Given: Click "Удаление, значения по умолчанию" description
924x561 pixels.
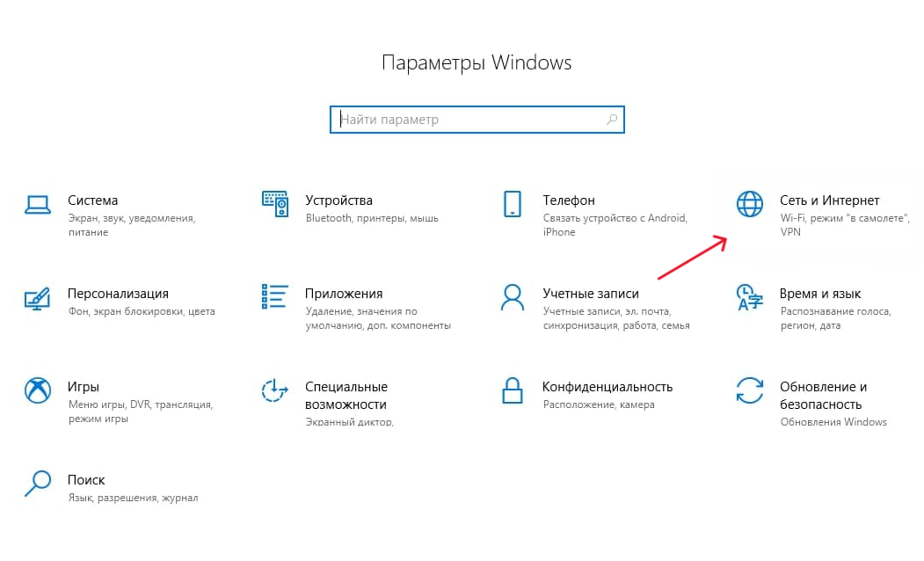Looking at the screenshot, I should [378, 318].
